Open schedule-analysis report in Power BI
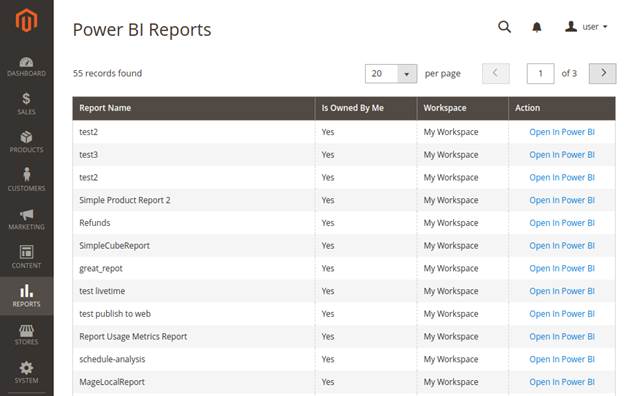624x396 pixels. tap(562, 359)
